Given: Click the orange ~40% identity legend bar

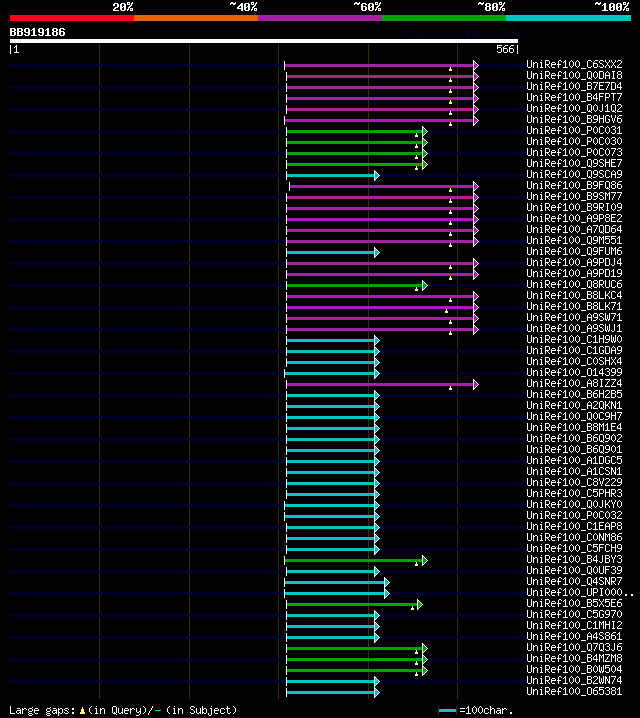Looking at the screenshot, I should (x=196, y=18).
